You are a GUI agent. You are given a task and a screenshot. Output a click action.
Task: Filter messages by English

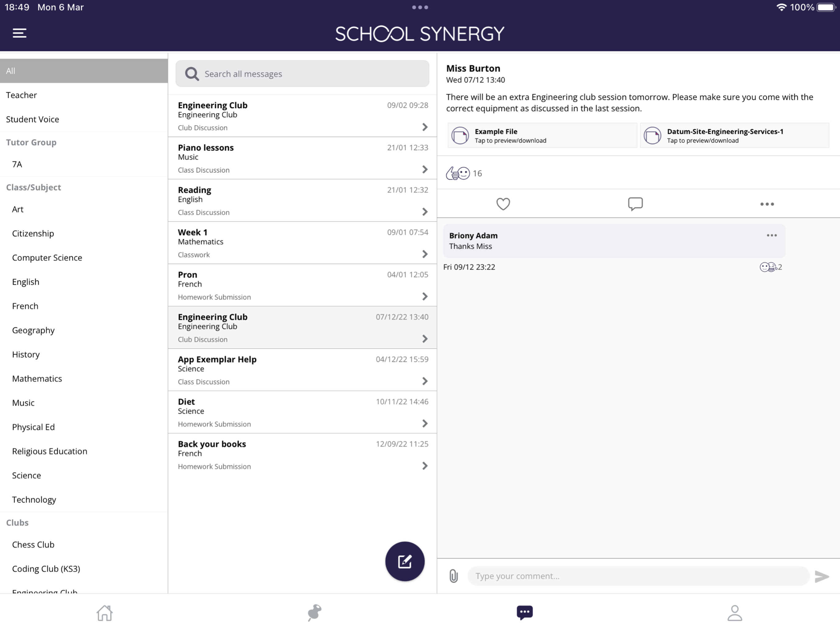coord(84,282)
